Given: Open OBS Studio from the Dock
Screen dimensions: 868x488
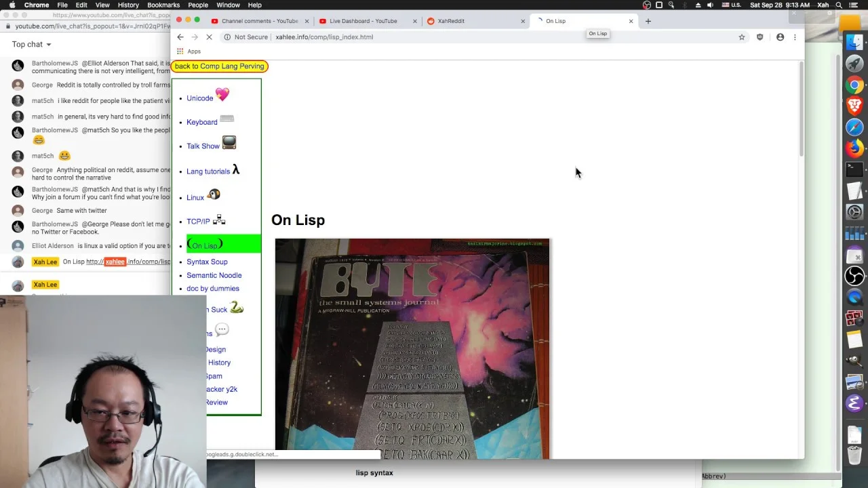Looking at the screenshot, I should pyautogui.click(x=854, y=276).
